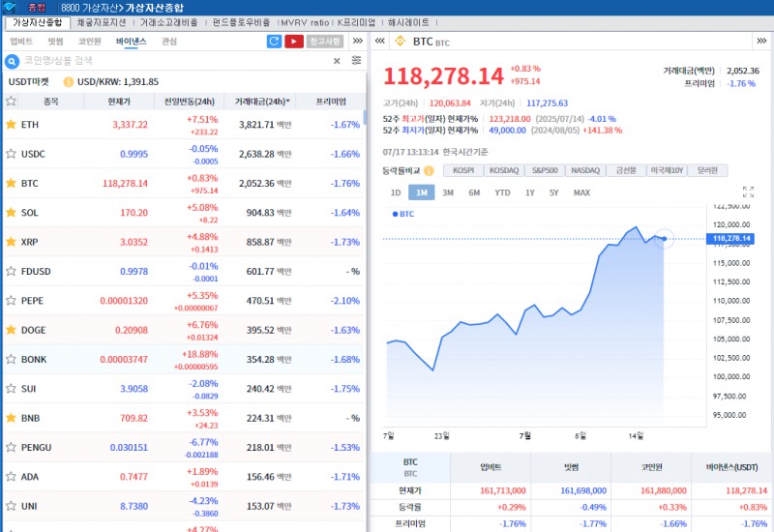Toggle favorite star for BTC
Image resolution: width=774 pixels, height=532 pixels.
pyautogui.click(x=11, y=183)
